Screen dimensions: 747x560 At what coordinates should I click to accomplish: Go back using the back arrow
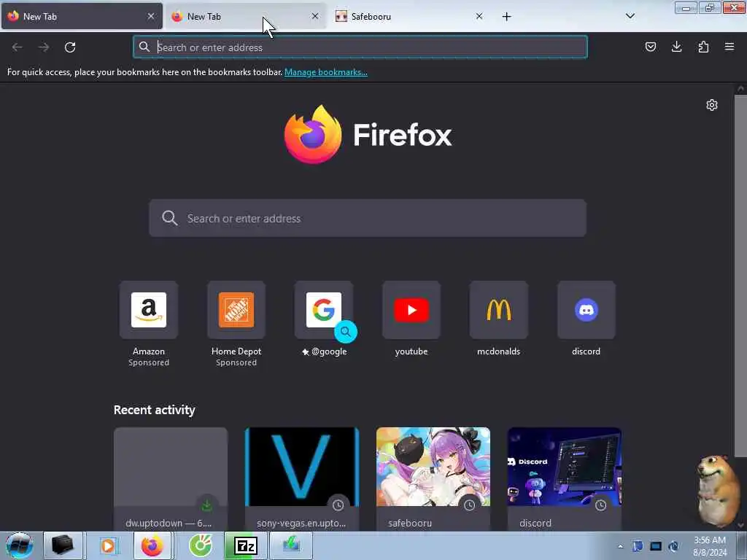pyautogui.click(x=18, y=47)
